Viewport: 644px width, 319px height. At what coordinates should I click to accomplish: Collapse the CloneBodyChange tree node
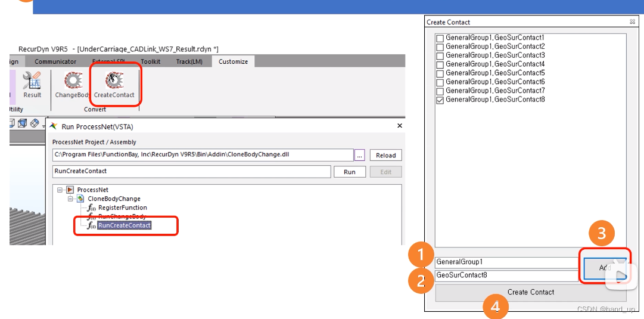coord(70,199)
